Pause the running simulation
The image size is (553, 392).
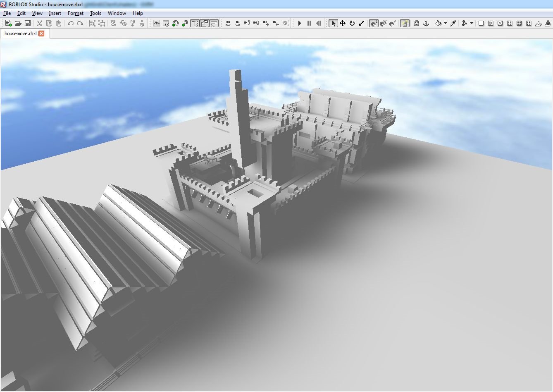309,24
